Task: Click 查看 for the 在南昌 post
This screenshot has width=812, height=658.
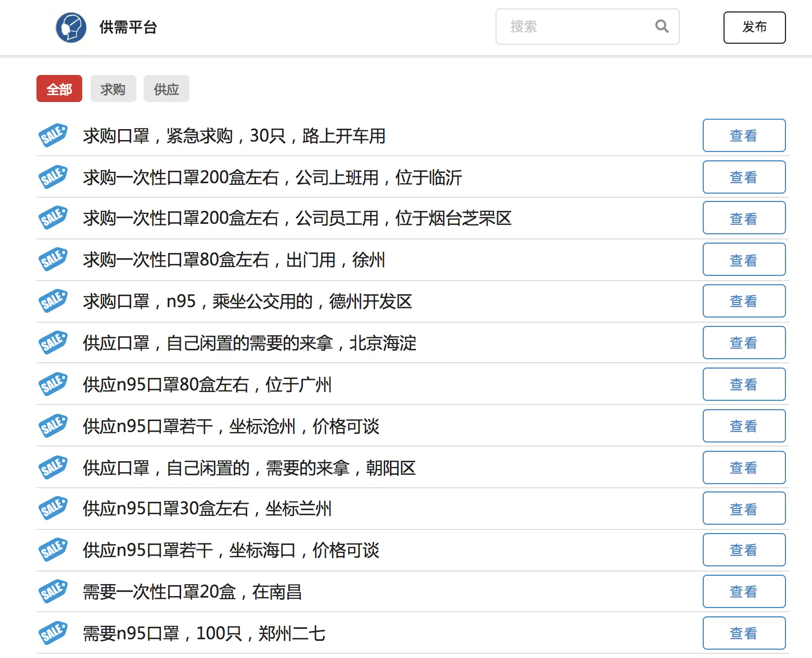Action: pos(744,591)
